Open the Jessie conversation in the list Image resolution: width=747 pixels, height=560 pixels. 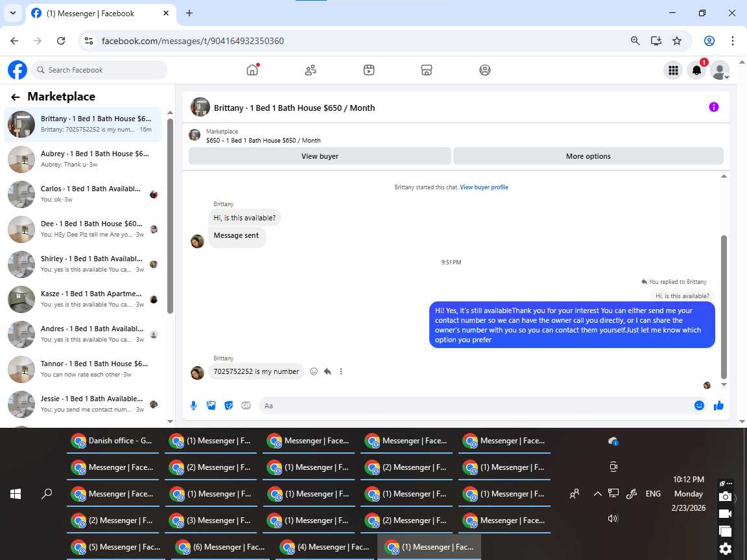tap(82, 404)
